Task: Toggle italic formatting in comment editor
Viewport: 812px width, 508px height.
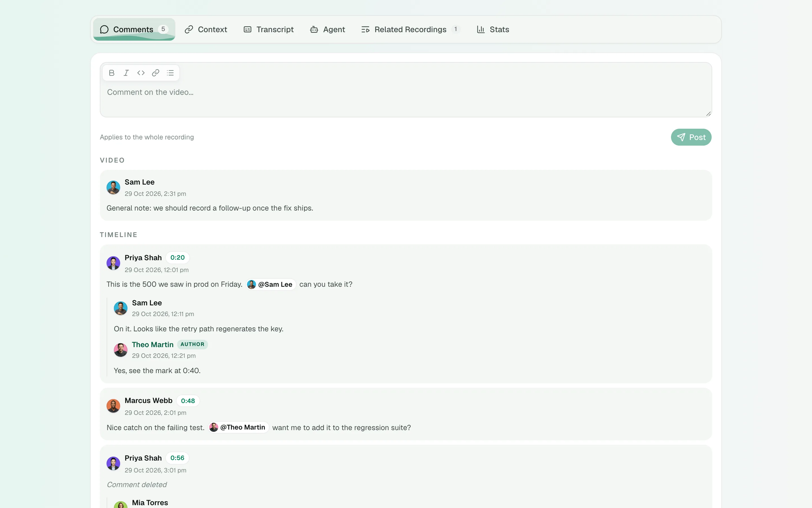Action: point(126,73)
